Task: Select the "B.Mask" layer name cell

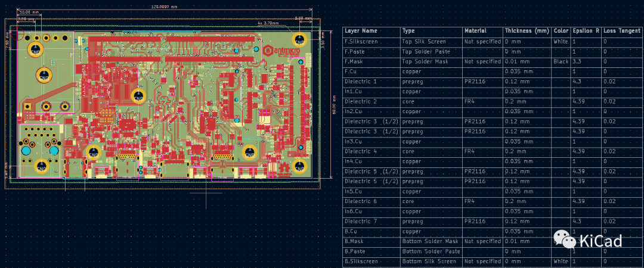Action: click(371, 241)
